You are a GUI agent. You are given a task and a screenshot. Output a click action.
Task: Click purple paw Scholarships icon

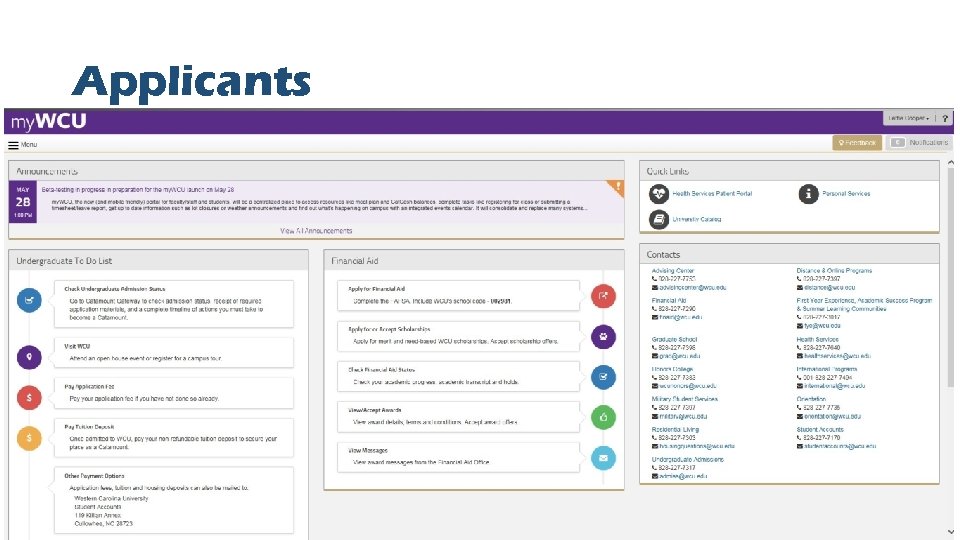(x=603, y=337)
